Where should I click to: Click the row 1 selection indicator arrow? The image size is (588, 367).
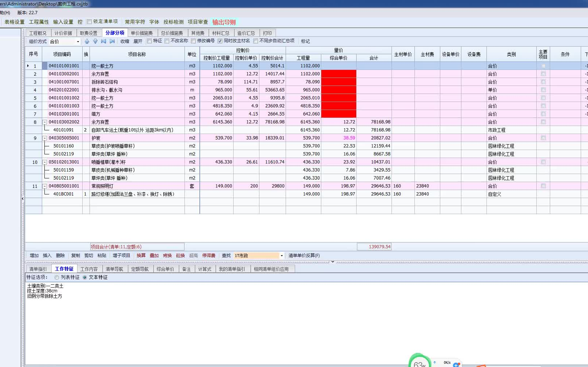click(x=28, y=66)
